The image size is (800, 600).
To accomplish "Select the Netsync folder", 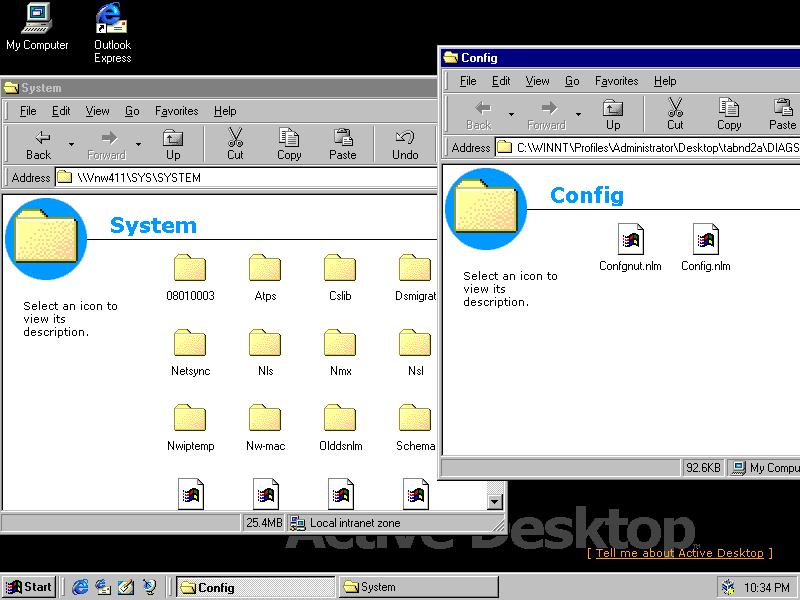I will 190,353.
